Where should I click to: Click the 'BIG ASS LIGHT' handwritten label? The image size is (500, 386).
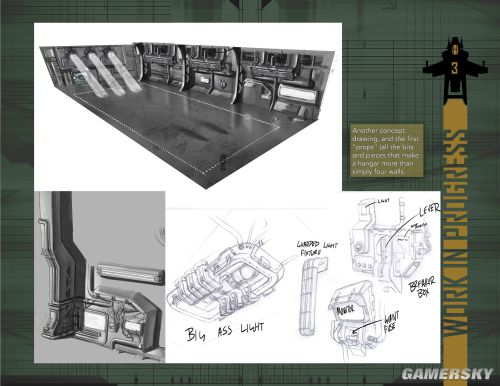click(224, 332)
